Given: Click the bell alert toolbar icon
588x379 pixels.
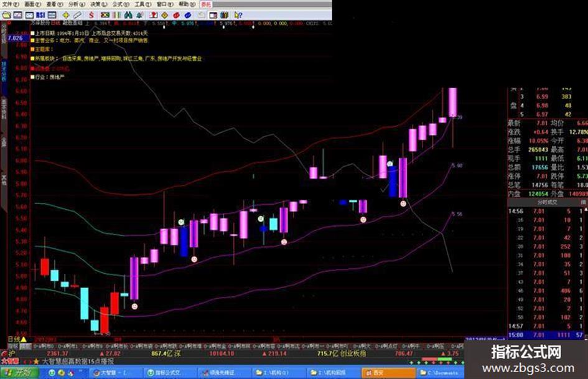Looking at the screenshot, I should pos(139,15).
